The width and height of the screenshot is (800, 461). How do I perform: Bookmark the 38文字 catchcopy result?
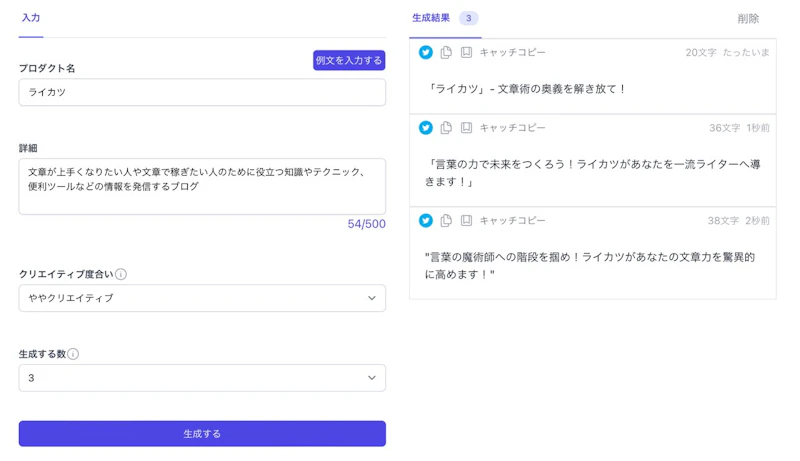466,220
